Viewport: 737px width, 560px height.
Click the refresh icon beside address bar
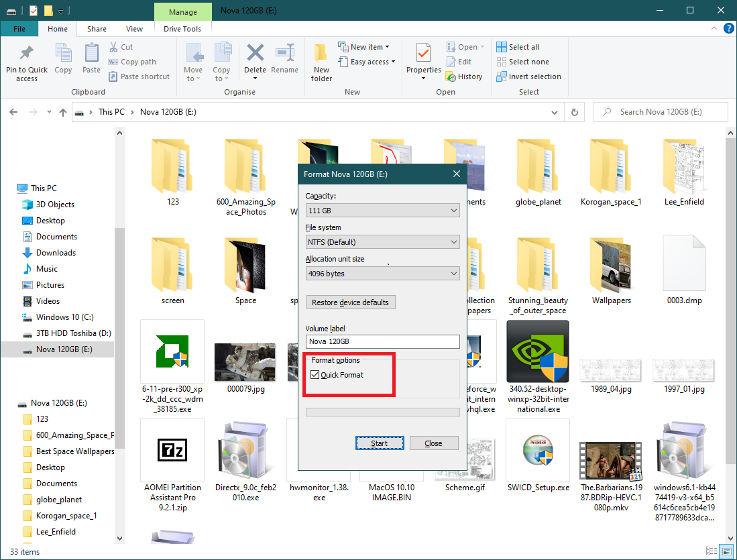click(574, 112)
